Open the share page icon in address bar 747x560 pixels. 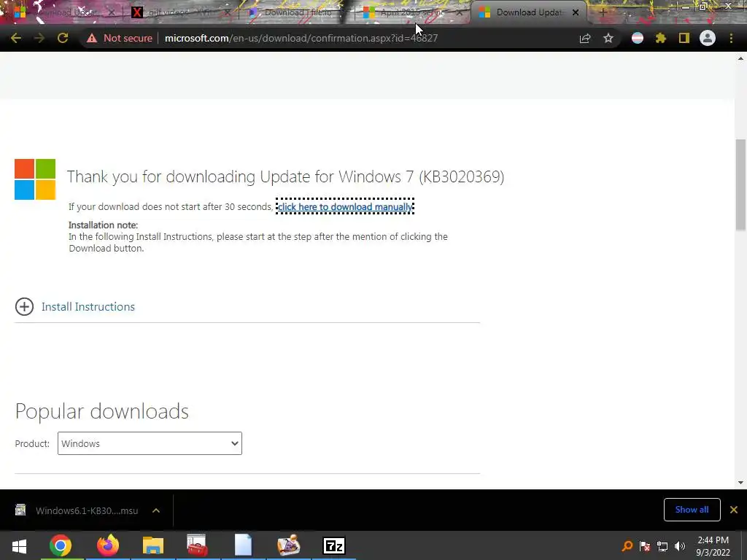pyautogui.click(x=585, y=38)
